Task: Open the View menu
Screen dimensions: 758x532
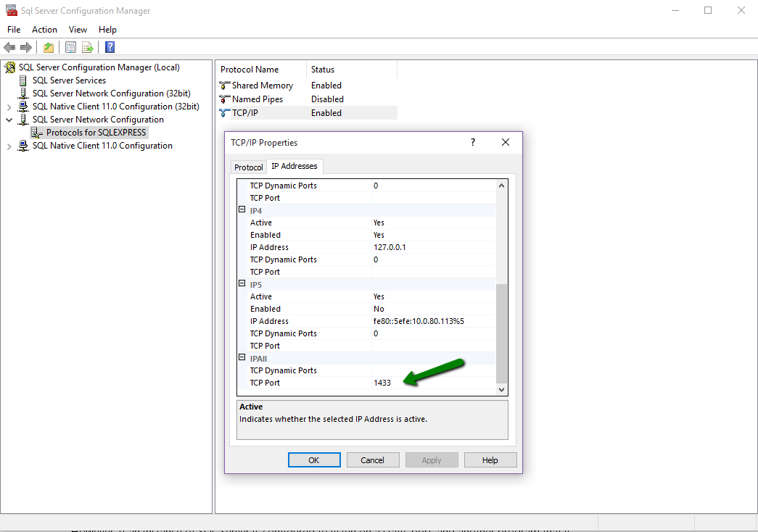Action: point(78,29)
